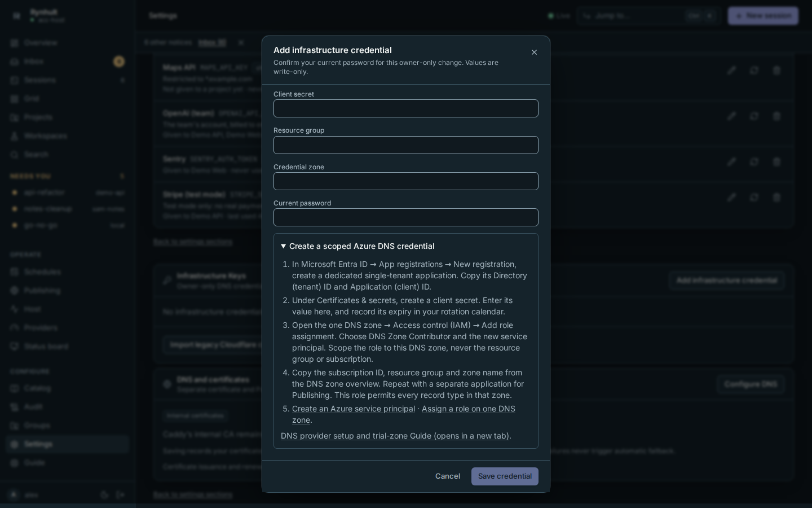Edit the OpenAI (team) key

(731, 116)
